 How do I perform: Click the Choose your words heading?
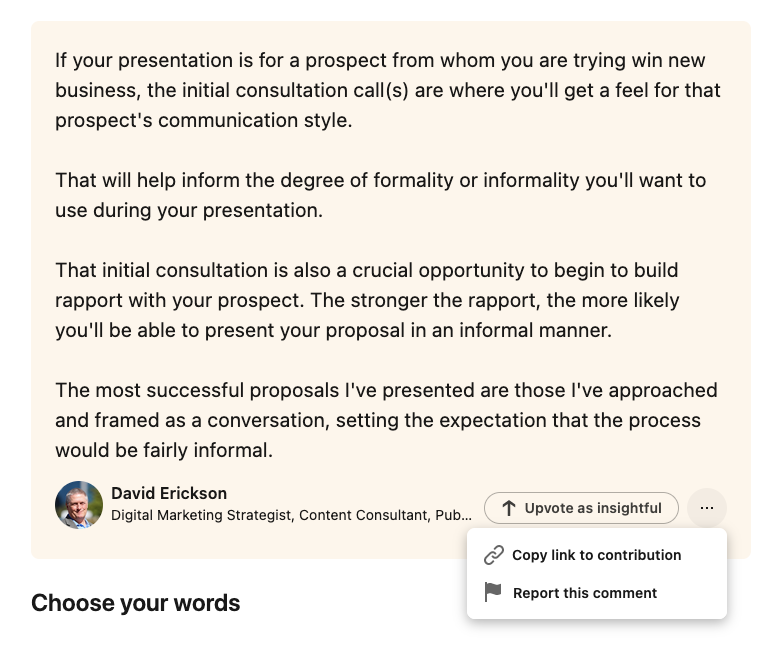pyautogui.click(x=136, y=603)
